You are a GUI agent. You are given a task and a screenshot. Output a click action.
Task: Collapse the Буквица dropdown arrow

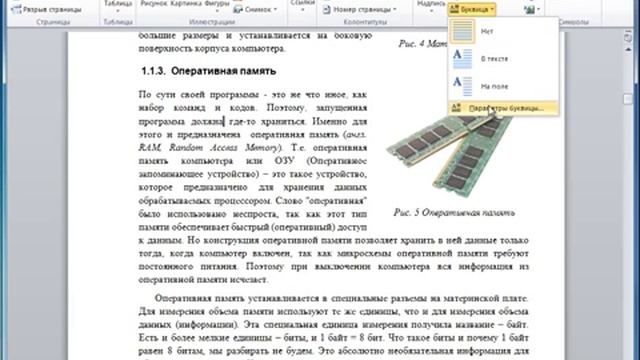click(x=492, y=9)
